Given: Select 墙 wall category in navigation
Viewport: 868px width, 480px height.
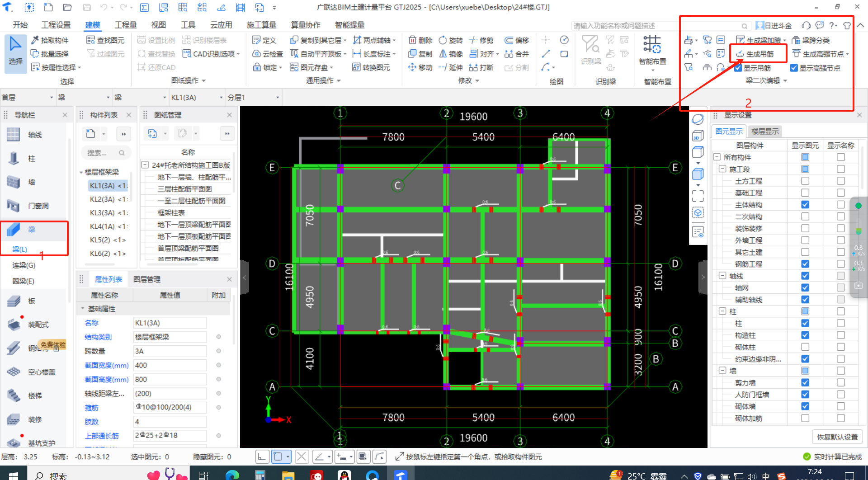Looking at the screenshot, I should [x=32, y=182].
